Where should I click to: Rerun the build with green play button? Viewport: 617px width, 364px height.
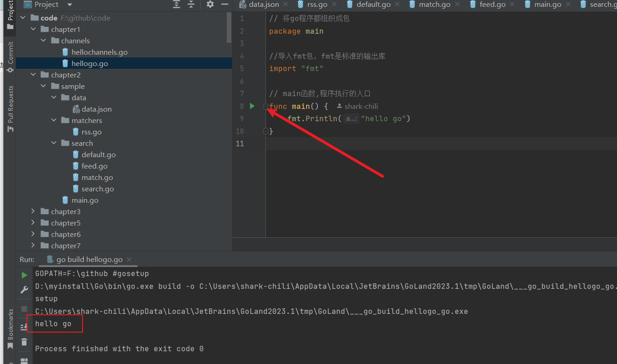pyautogui.click(x=24, y=275)
